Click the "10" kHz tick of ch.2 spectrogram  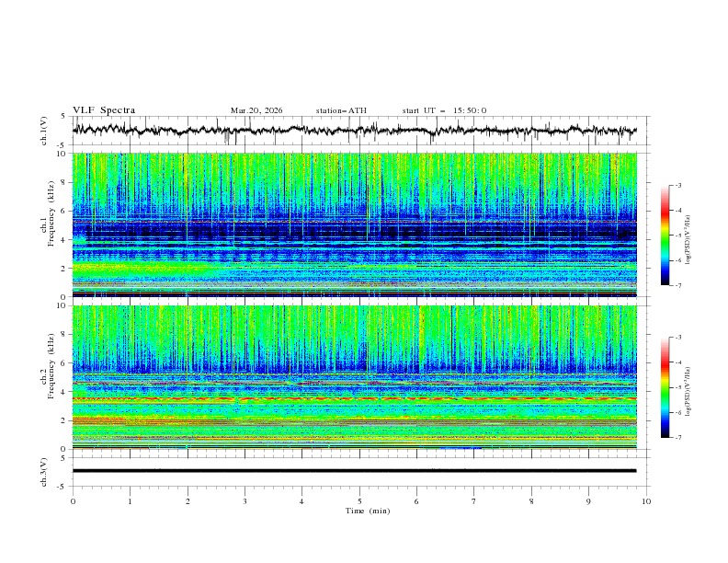coord(62,305)
